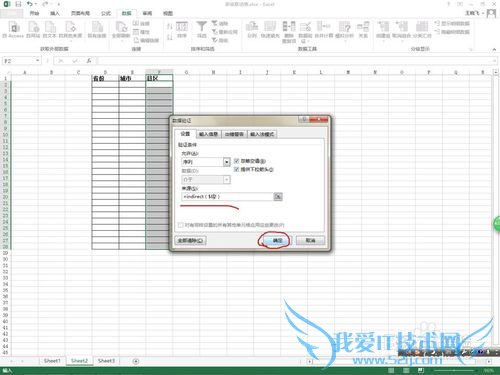This screenshot has width=500, height=375.
Task: Select the 省份 header cell
Action: (105, 78)
